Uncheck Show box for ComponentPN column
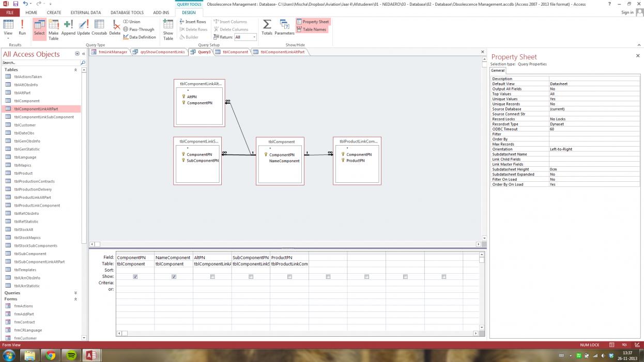The width and height of the screenshot is (644, 362). [x=135, y=277]
